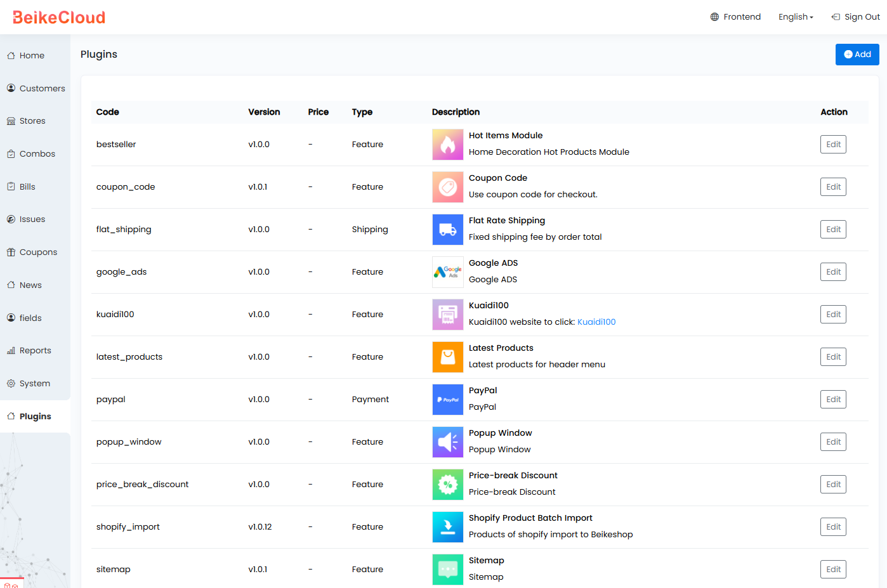Screen dimensions: 887x588
Task: Click the News sidebar icon
Action: [x=11, y=285]
